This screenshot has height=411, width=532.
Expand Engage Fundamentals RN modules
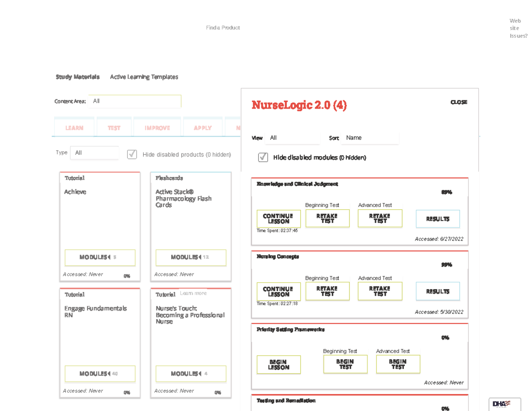click(x=100, y=374)
